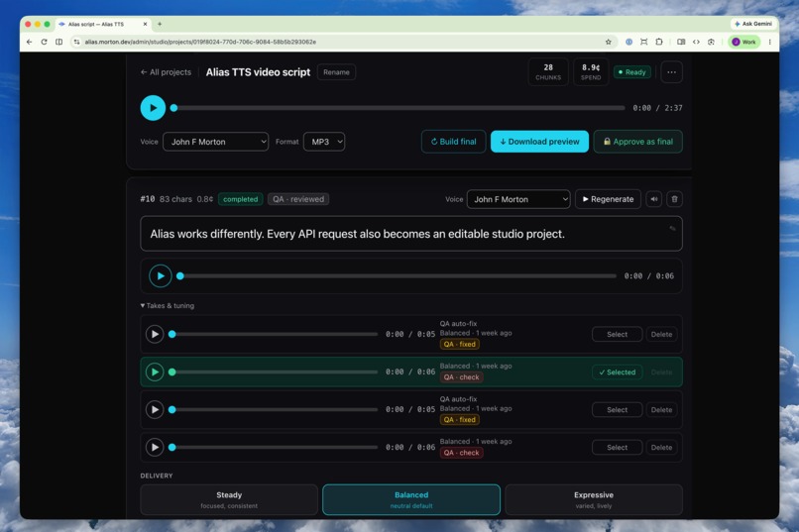
Task: Select the Alias script browser tab
Action: tap(102, 24)
